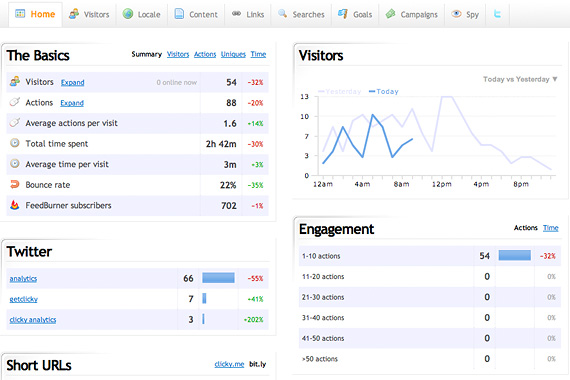
Task: Click the 1-10 actions blue bar
Action: point(515,255)
